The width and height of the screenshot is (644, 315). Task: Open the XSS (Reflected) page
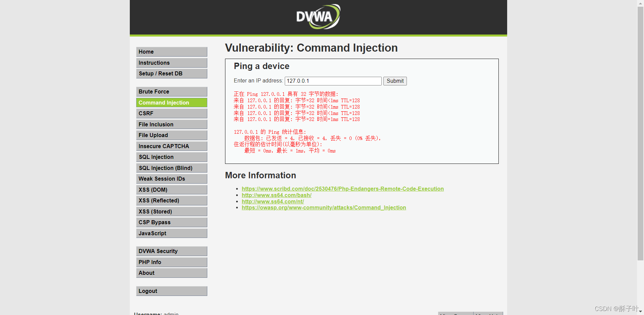pos(171,200)
